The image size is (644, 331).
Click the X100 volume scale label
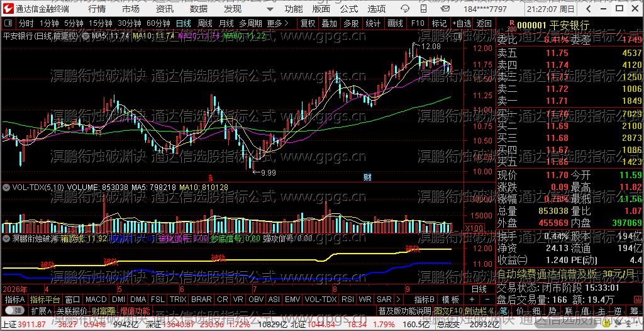tap(473, 228)
